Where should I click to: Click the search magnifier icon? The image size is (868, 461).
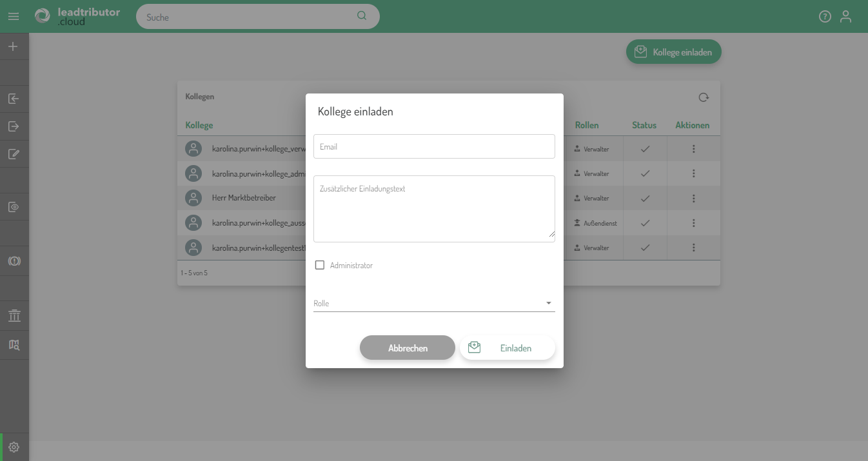pos(362,16)
